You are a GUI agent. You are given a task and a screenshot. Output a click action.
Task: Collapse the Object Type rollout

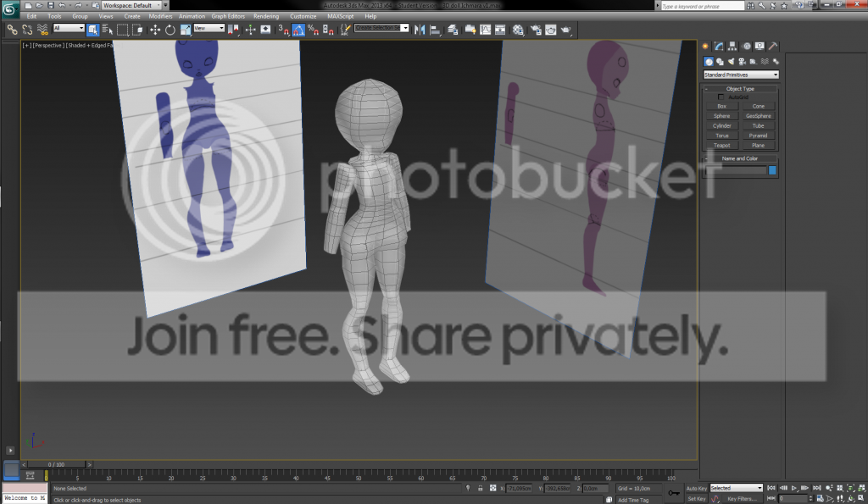click(740, 89)
